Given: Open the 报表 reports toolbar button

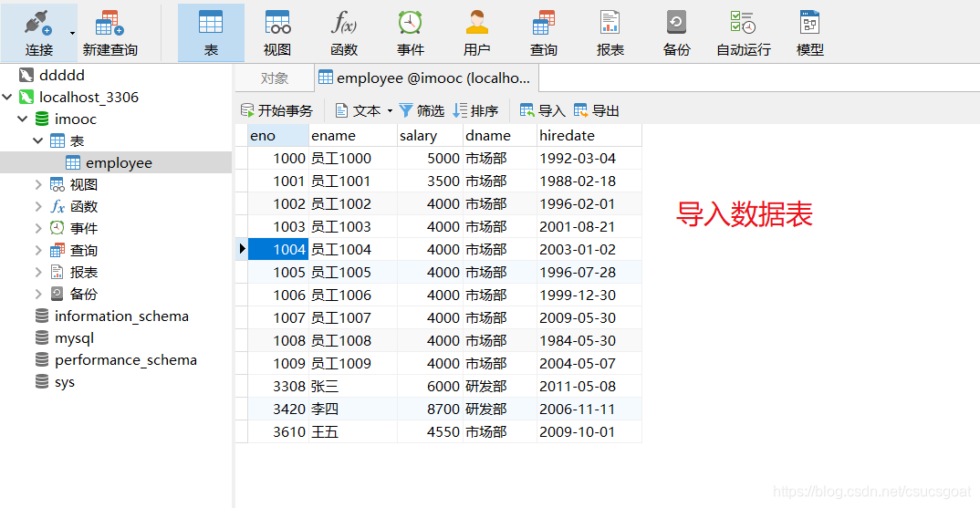Looking at the screenshot, I should 610,33.
